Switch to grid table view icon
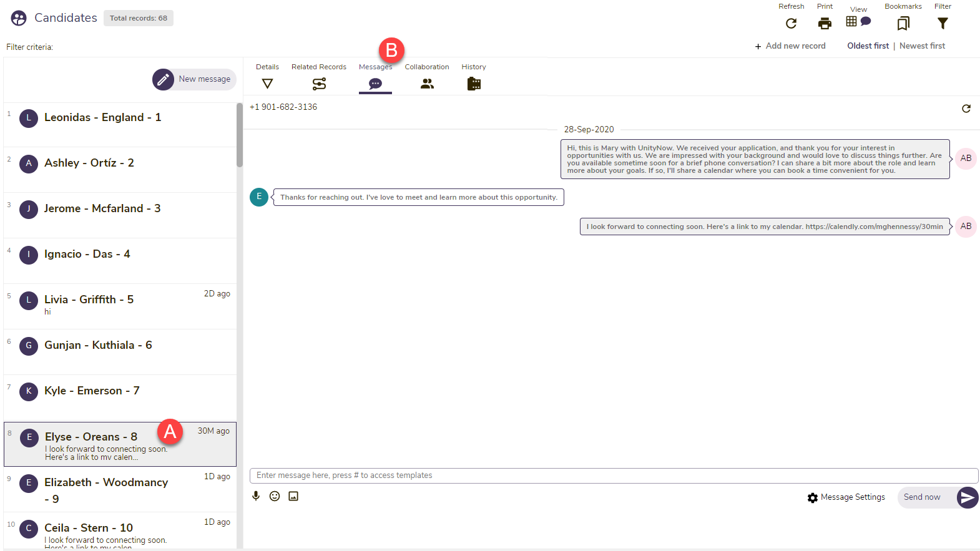Image resolution: width=980 pixels, height=551 pixels. point(851,21)
